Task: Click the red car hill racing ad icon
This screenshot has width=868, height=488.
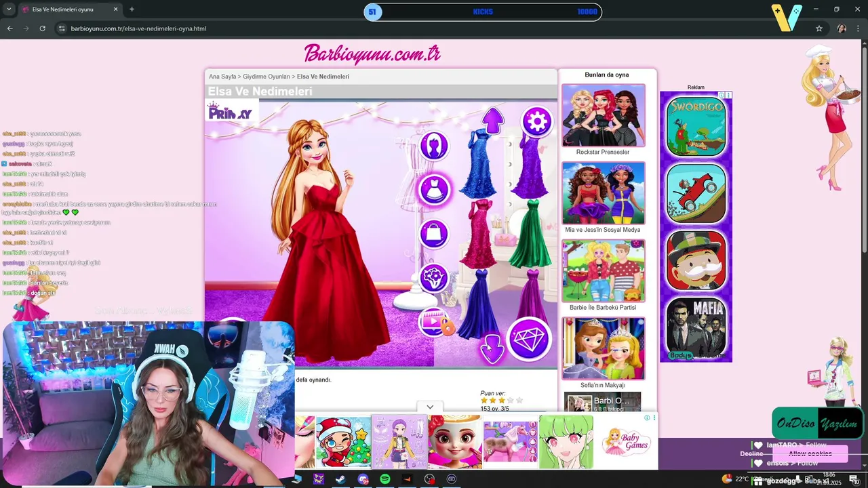Action: point(696,193)
